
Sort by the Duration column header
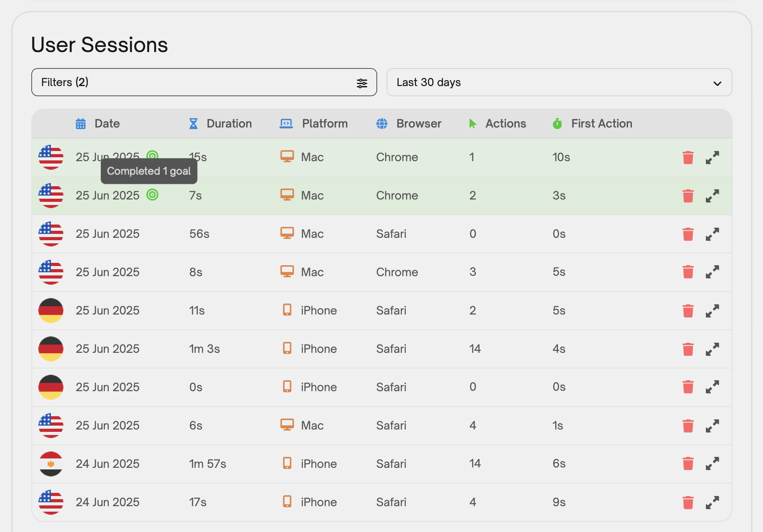tap(229, 124)
